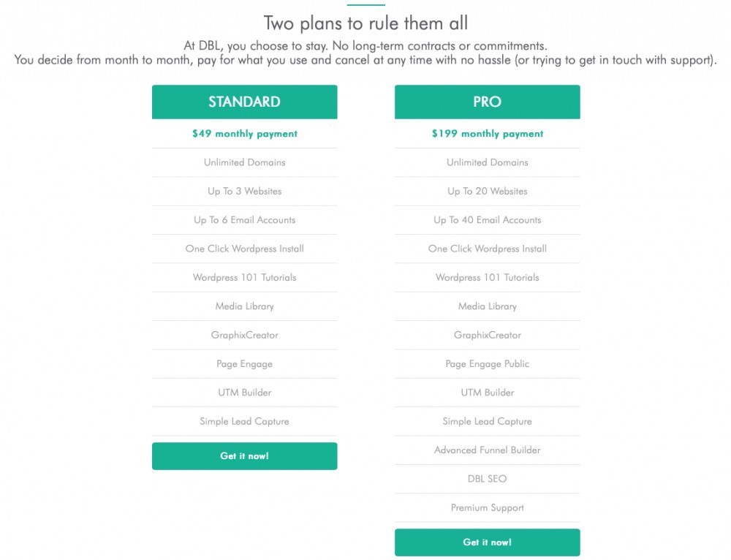Screen dimensions: 731x560
Task: Click Get it now under Pro plan
Action: click(487, 542)
